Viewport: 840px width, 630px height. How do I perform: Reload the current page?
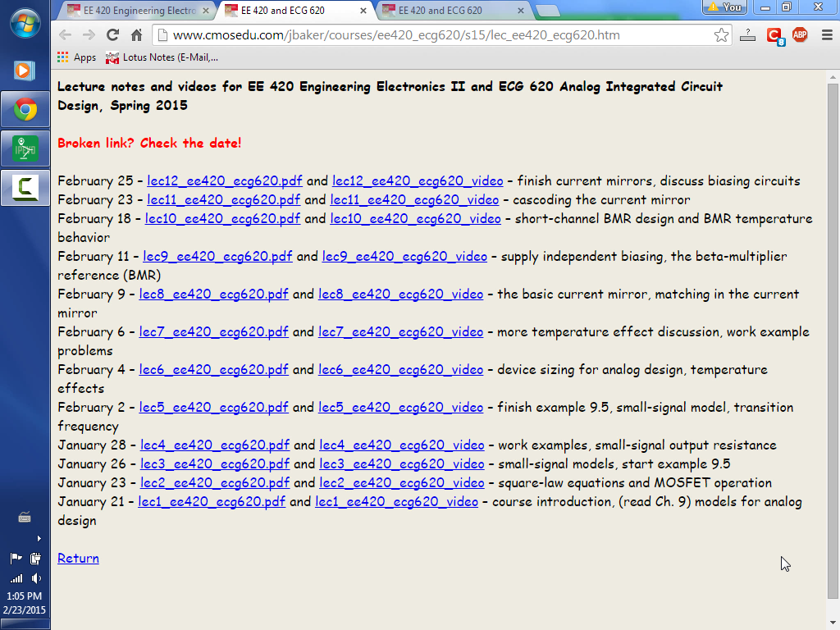[112, 35]
